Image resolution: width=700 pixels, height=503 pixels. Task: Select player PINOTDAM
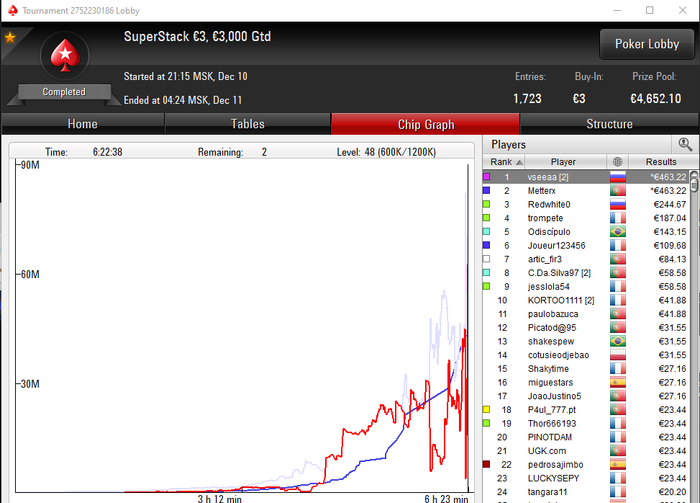(x=586, y=437)
